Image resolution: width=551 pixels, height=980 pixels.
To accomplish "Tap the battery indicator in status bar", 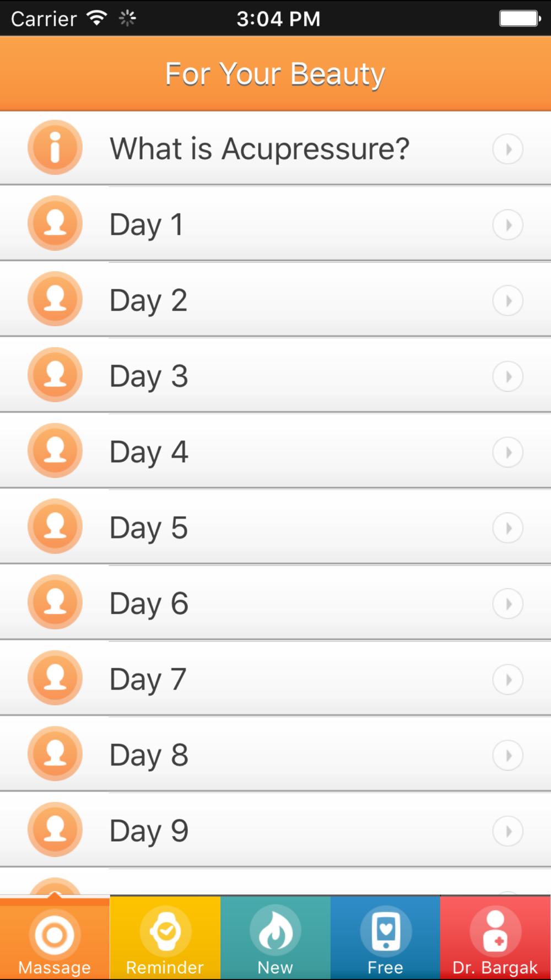I will 520,18.
